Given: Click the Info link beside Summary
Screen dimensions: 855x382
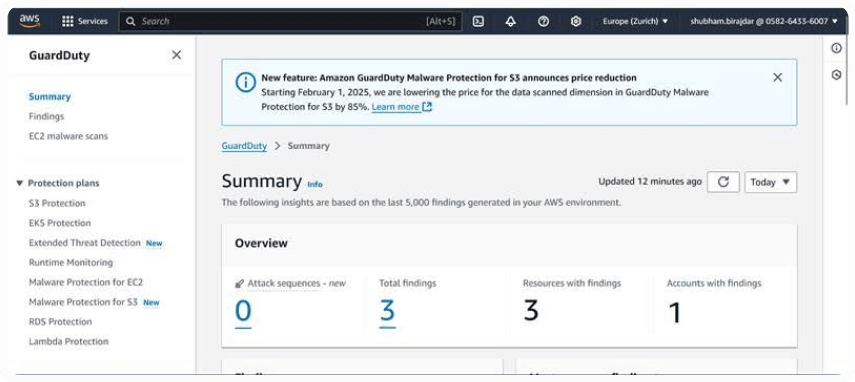Looking at the screenshot, I should click(315, 184).
